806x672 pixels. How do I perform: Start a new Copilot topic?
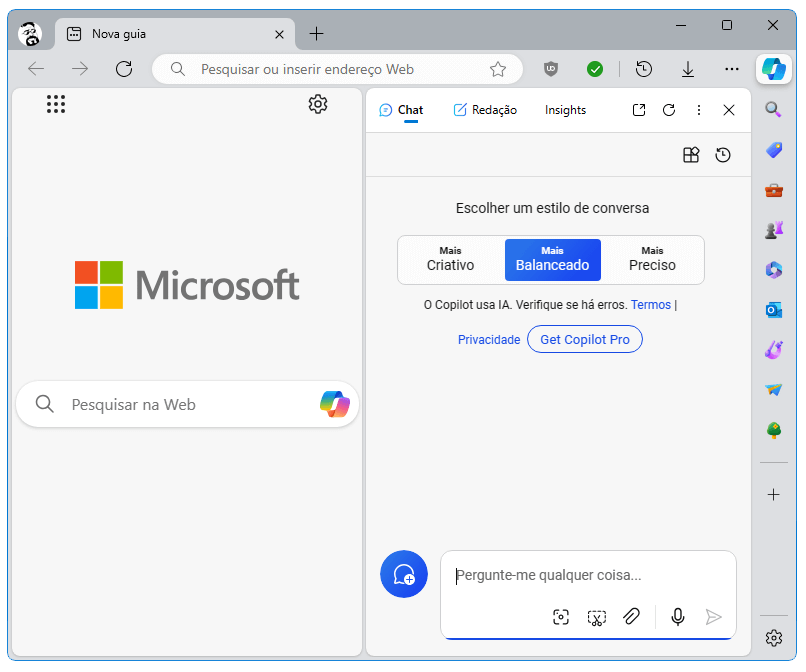pos(404,574)
